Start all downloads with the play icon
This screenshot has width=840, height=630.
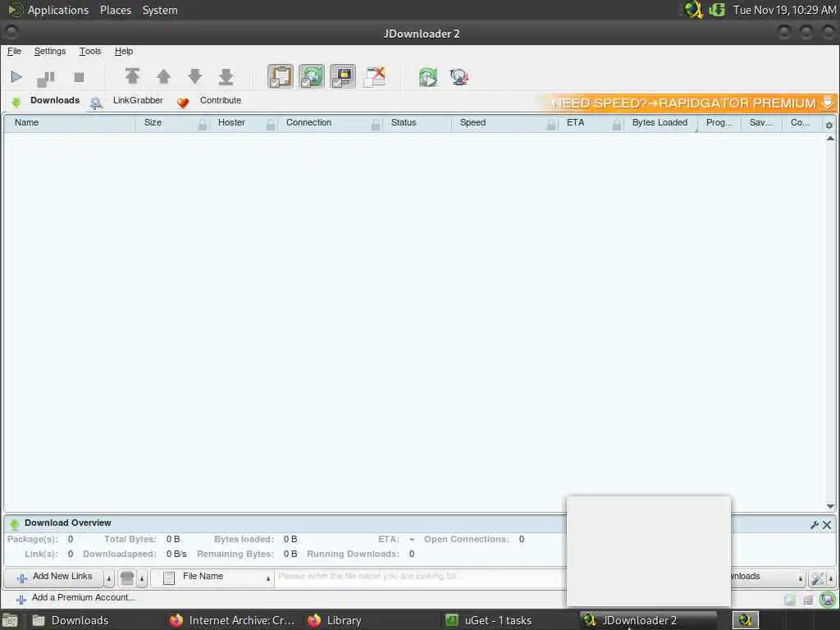[16, 77]
